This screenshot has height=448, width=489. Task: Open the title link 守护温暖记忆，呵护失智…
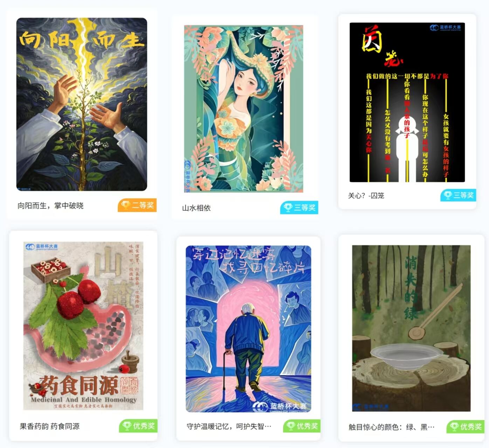[229, 426]
